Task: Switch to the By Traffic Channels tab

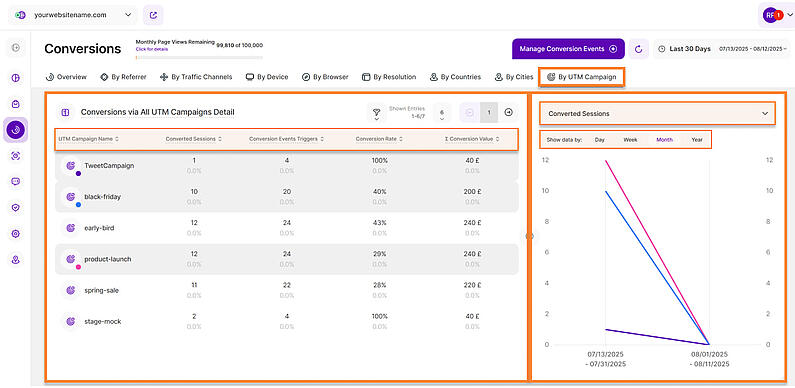Action: pyautogui.click(x=196, y=77)
